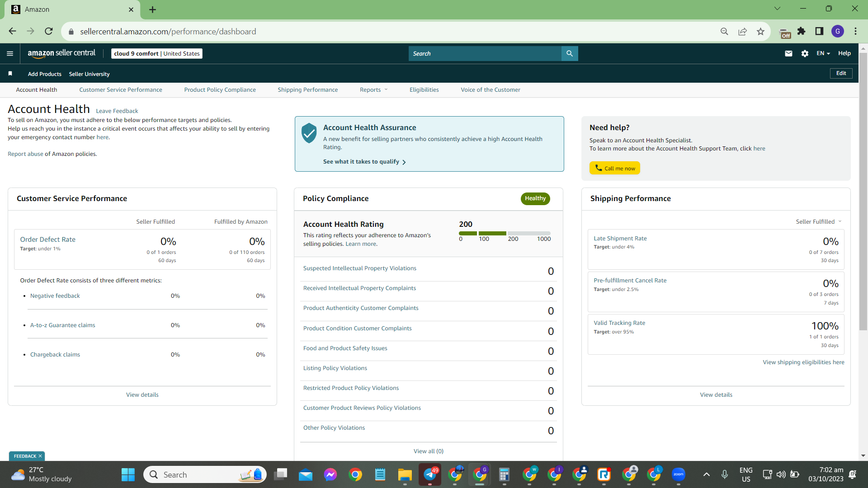The image size is (868, 488).
Task: Open the Chrome profile avatar G
Action: coord(838,31)
